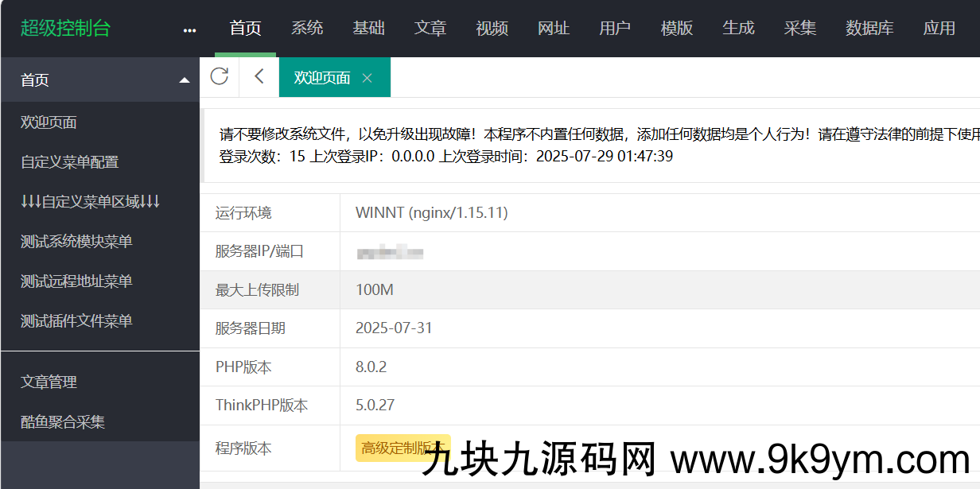Click the three-dots icon in header
The height and width of the screenshot is (489, 980).
(x=189, y=30)
